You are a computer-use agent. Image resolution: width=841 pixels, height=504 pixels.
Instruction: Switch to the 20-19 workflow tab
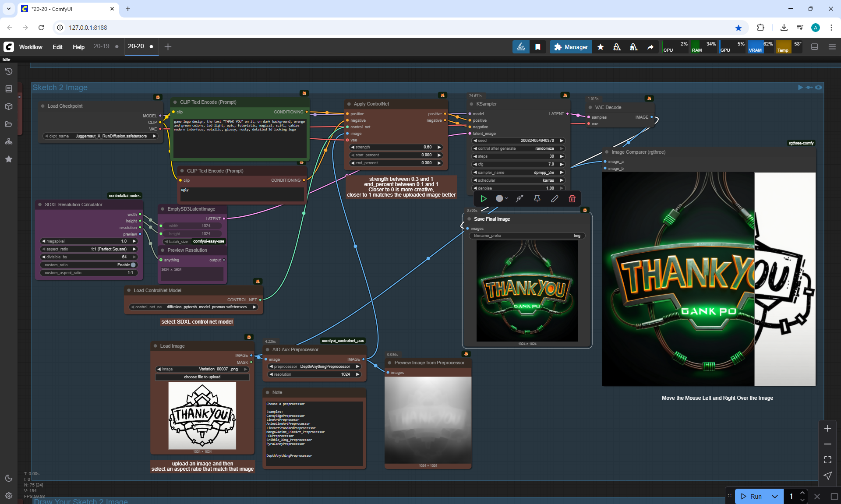[101, 46]
